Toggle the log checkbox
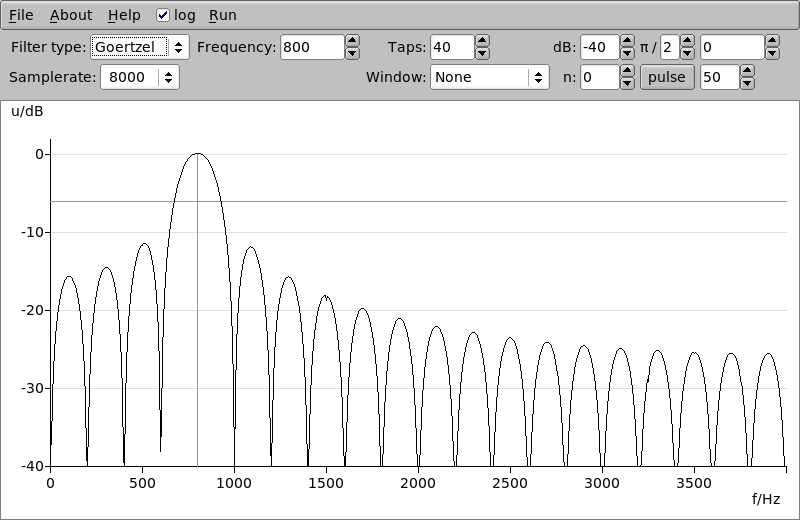Screen dimensions: 800x520 click(163, 15)
